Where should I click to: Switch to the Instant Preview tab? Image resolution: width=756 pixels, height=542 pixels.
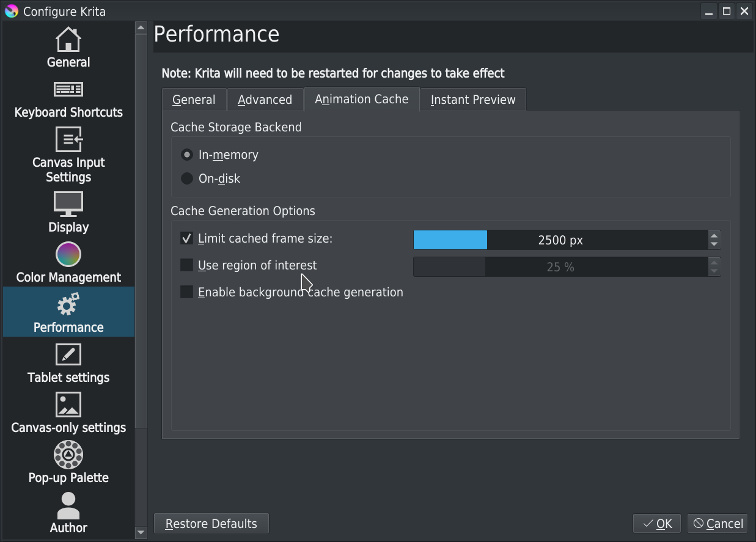point(473,100)
